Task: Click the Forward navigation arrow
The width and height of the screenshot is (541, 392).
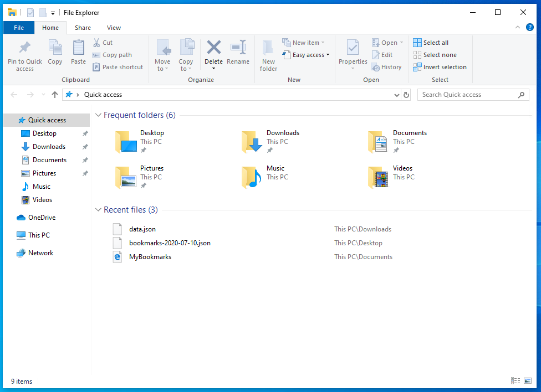Action: tap(30, 95)
